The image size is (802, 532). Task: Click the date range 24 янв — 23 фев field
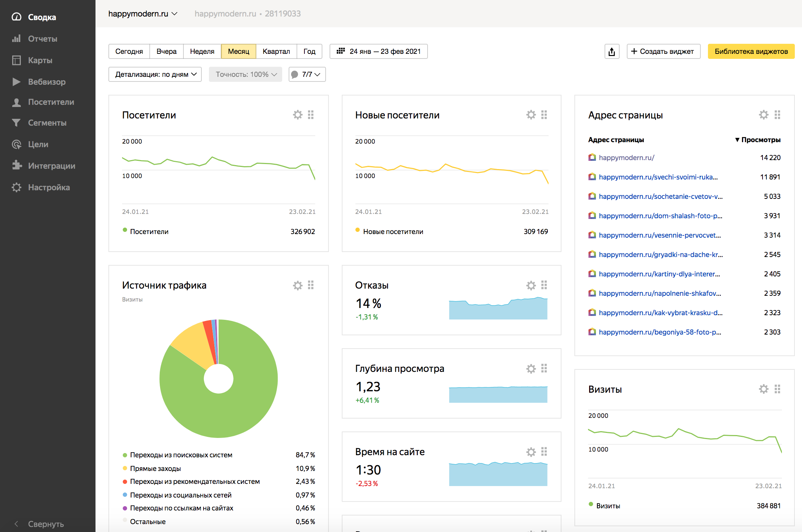379,52
